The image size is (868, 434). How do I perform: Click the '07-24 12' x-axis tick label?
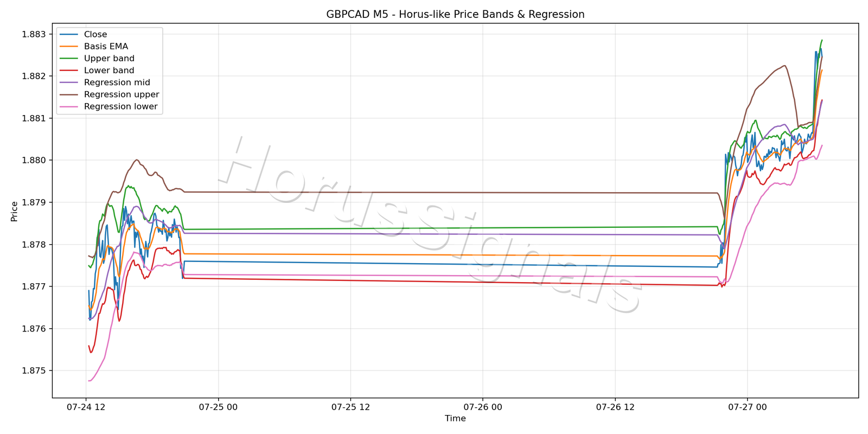point(86,407)
